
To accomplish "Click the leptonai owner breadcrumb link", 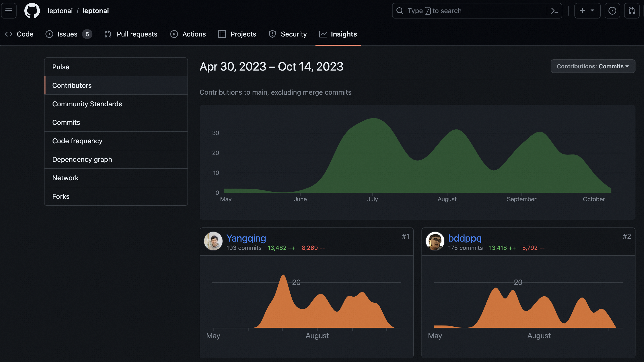I will point(60,11).
